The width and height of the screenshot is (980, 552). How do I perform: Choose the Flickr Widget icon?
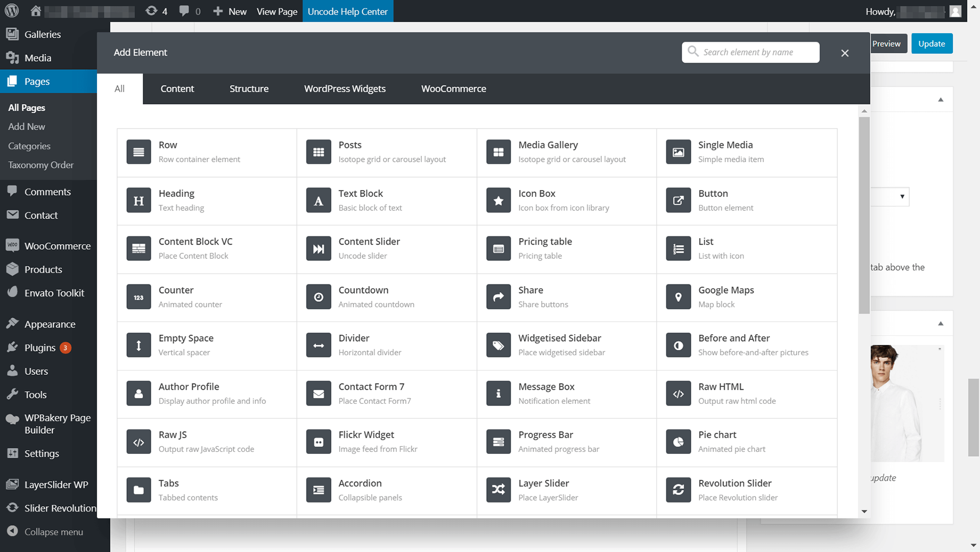point(318,442)
